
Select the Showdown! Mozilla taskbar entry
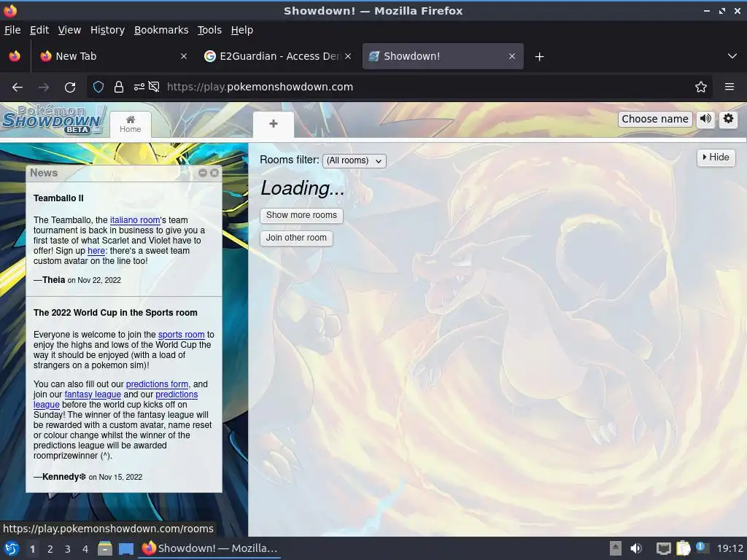pos(209,548)
